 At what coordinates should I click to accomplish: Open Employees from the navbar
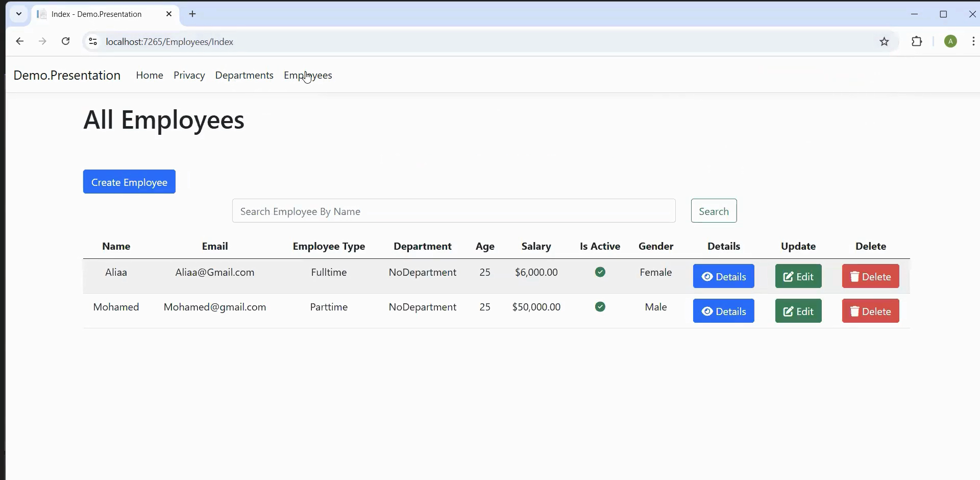click(308, 75)
